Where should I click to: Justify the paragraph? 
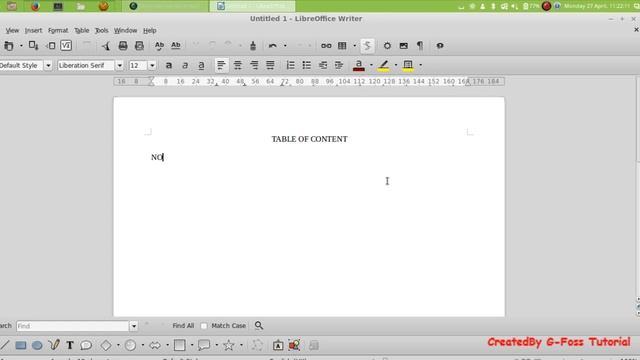click(x=270, y=65)
